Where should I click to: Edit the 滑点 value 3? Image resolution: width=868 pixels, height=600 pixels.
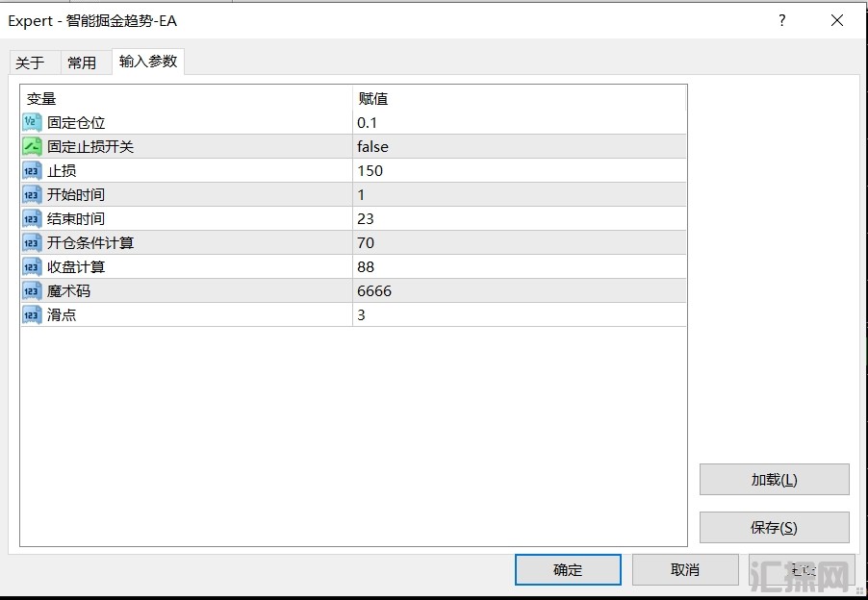520,314
